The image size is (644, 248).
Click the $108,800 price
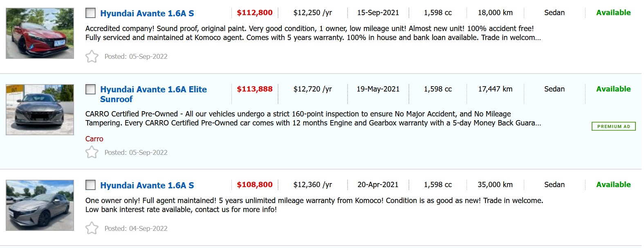pos(254,185)
